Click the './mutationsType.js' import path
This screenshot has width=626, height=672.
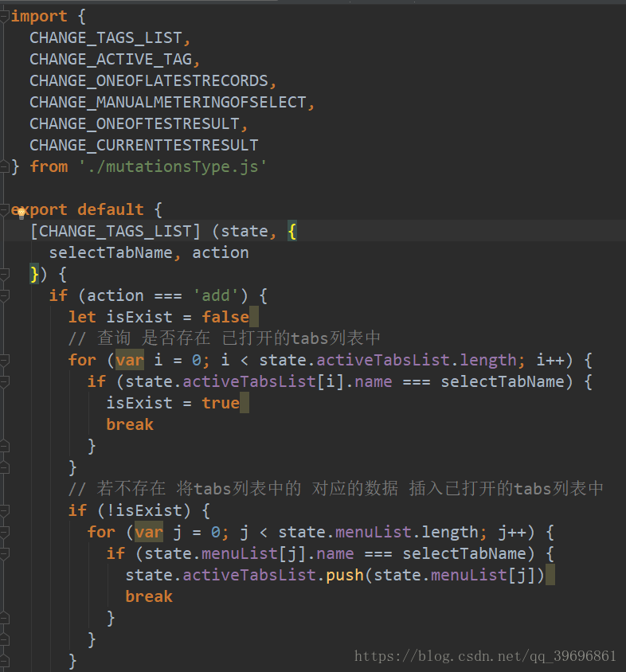click(x=173, y=166)
